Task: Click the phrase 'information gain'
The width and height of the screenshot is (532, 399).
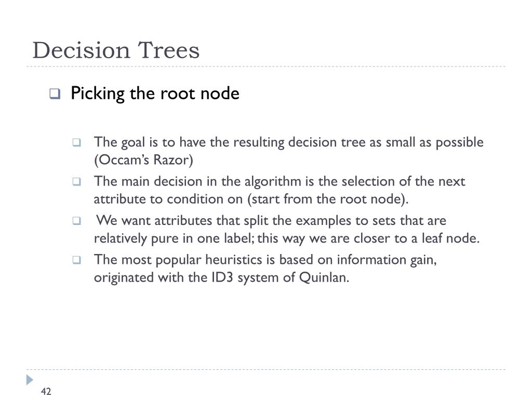Action: click(386, 260)
